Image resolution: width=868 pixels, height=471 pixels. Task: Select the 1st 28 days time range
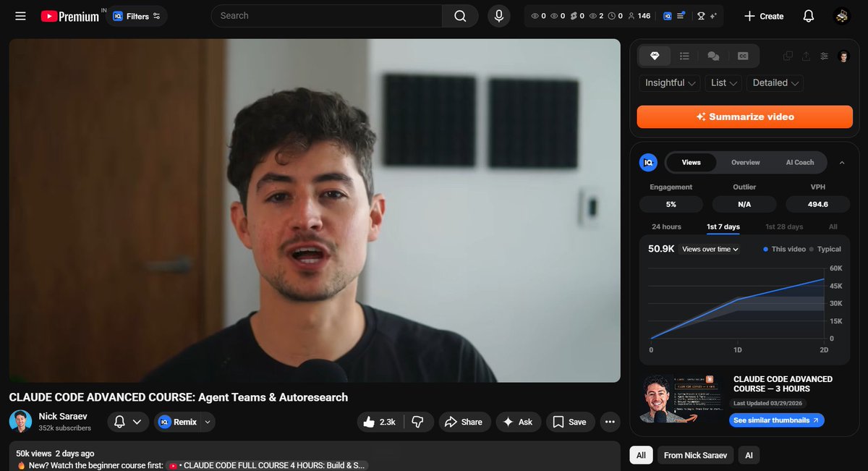(784, 227)
